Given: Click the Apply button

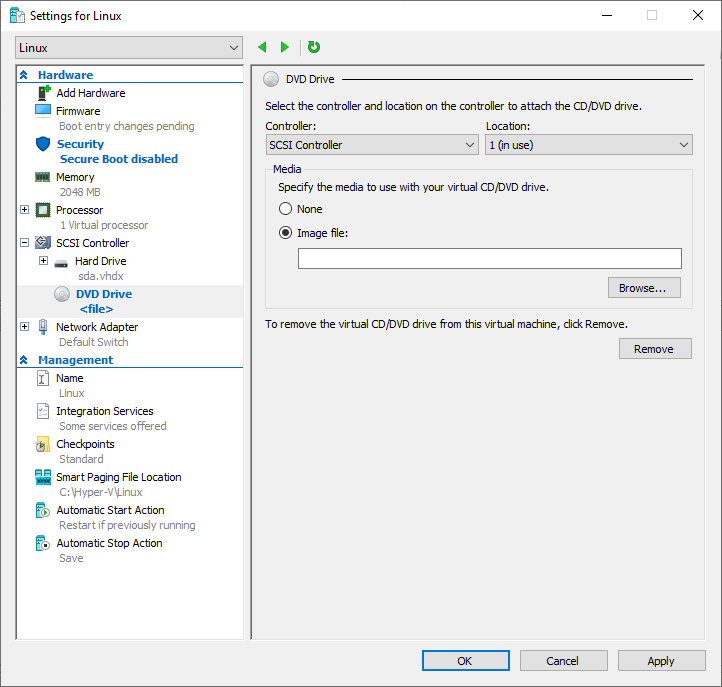Looking at the screenshot, I should tap(662, 661).
